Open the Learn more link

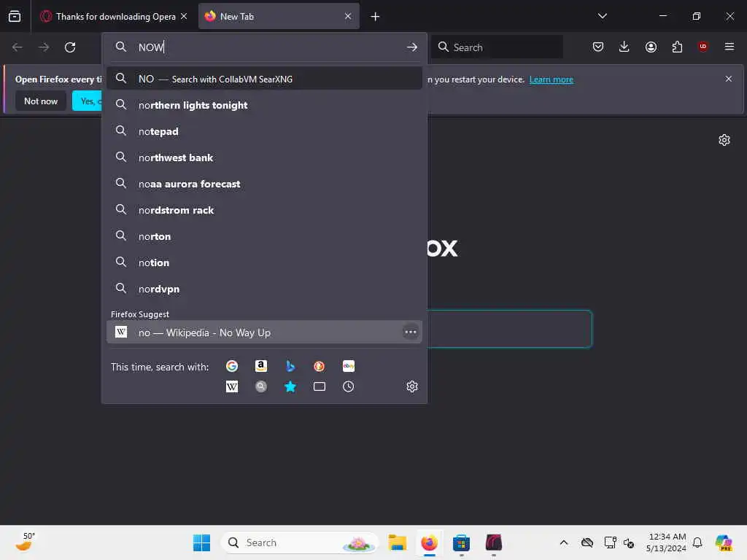[551, 79]
